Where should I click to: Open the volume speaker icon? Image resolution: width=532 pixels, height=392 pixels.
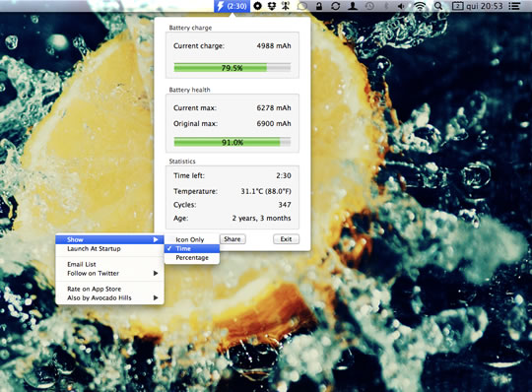(402, 6)
